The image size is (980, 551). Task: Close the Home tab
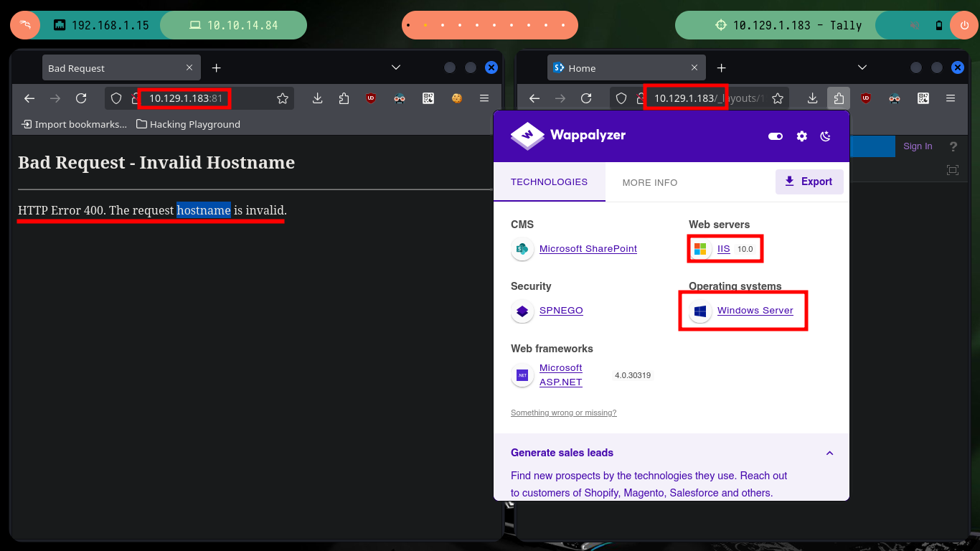[x=694, y=68]
